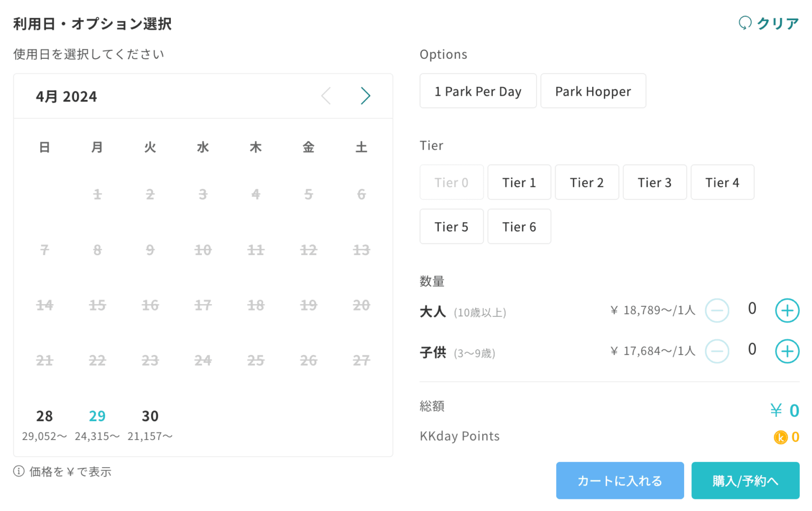
Task: Click the カートに入れる cart button
Action: [x=620, y=480]
